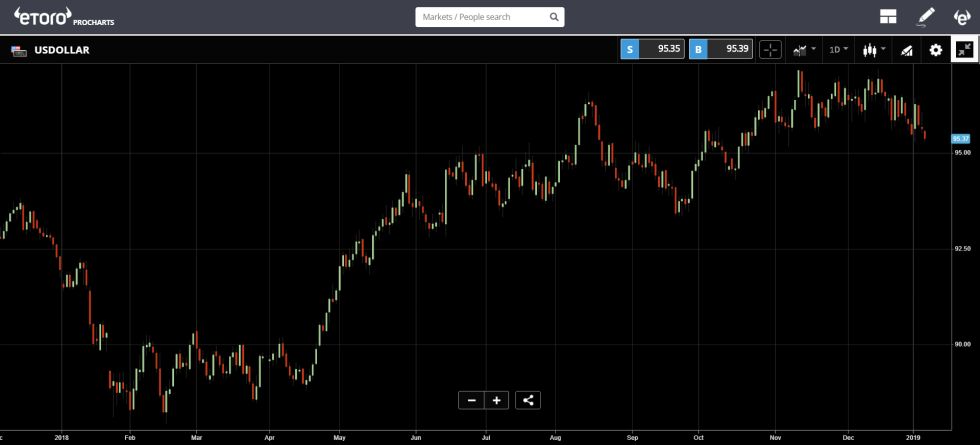This screenshot has width=980, height=445.
Task: Click the current price label 95.37 on axis
Action: [x=961, y=139]
